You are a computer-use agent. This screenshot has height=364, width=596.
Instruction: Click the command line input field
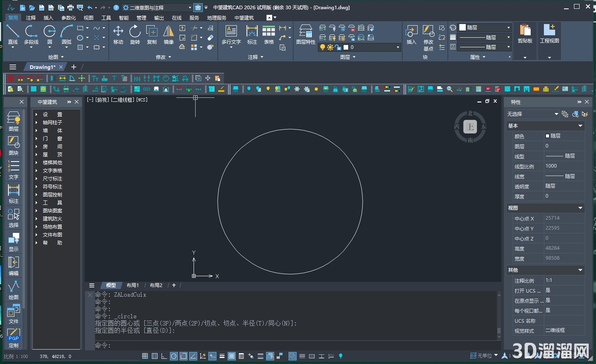tap(297, 345)
